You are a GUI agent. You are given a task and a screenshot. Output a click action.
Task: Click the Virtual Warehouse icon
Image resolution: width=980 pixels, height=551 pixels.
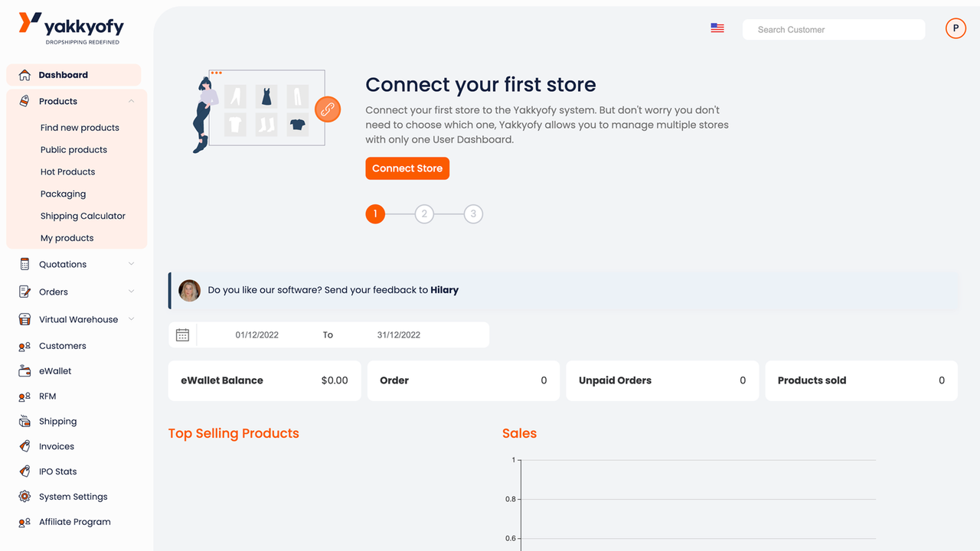[x=24, y=319]
